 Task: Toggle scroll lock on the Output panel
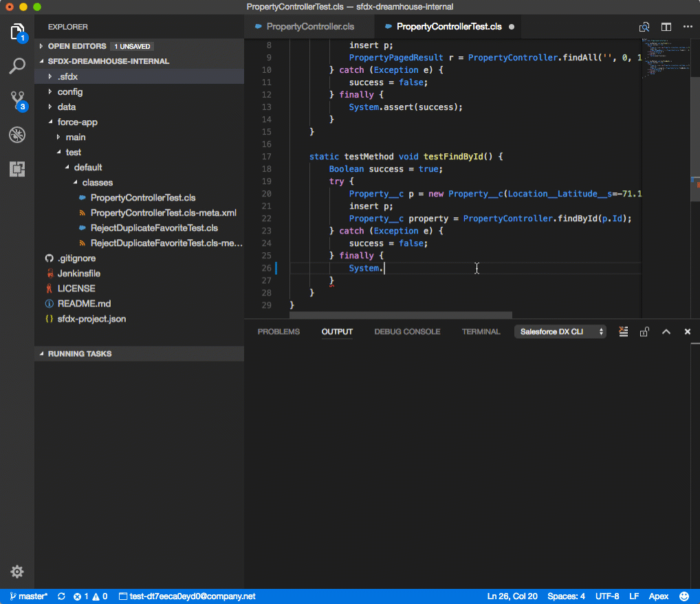point(644,331)
